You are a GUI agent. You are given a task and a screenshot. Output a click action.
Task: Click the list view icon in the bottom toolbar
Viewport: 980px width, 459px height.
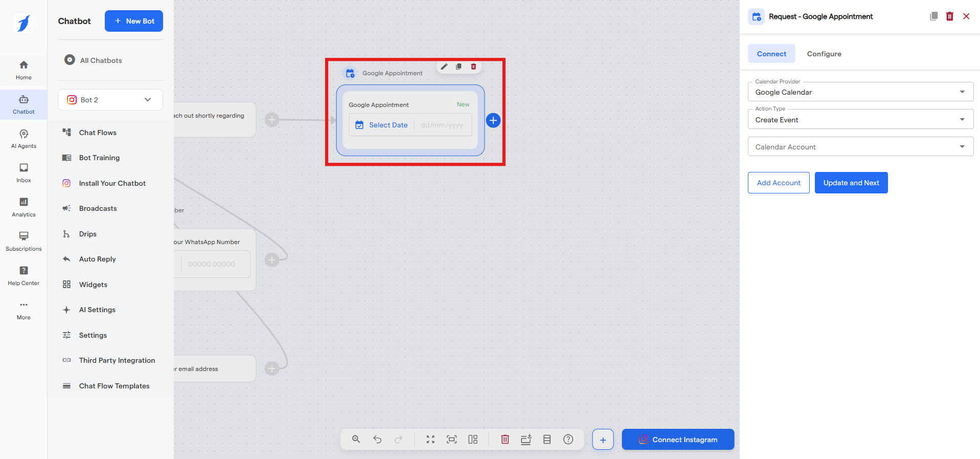click(x=547, y=439)
